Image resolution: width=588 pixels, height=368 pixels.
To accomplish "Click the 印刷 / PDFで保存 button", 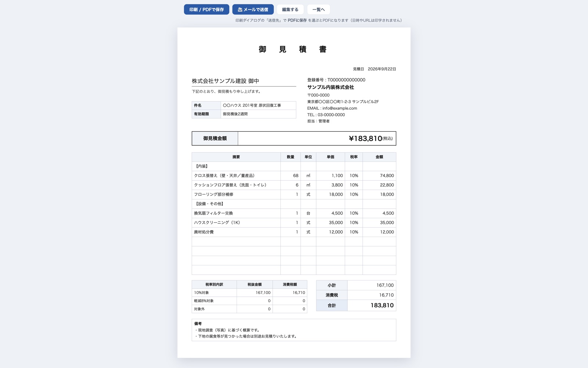I will coord(207,10).
